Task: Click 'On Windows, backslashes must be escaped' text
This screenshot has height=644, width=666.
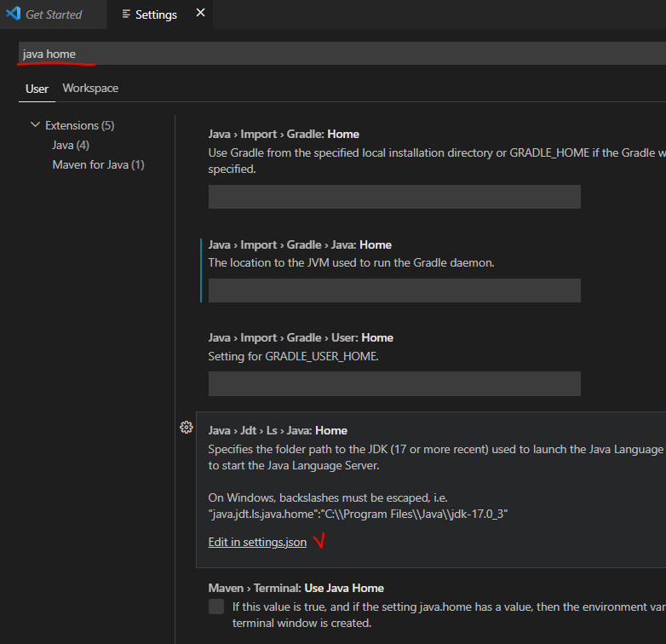Action: pyautogui.click(x=328, y=497)
